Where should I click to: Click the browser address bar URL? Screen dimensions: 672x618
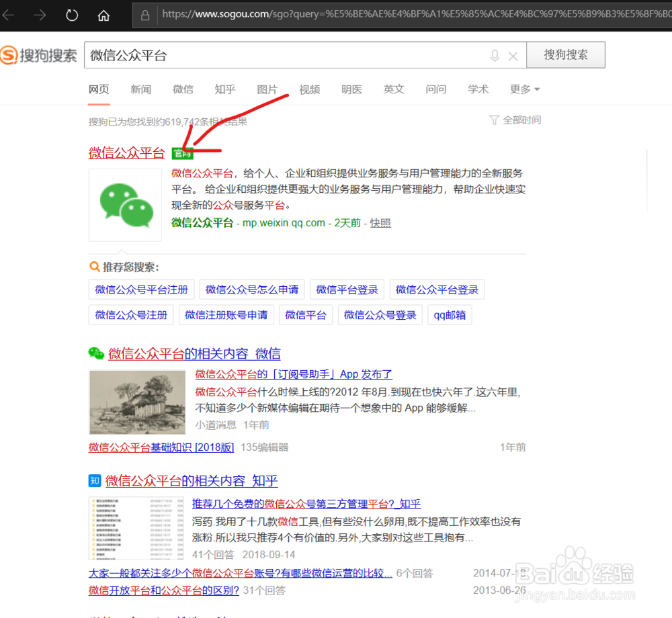(417, 15)
